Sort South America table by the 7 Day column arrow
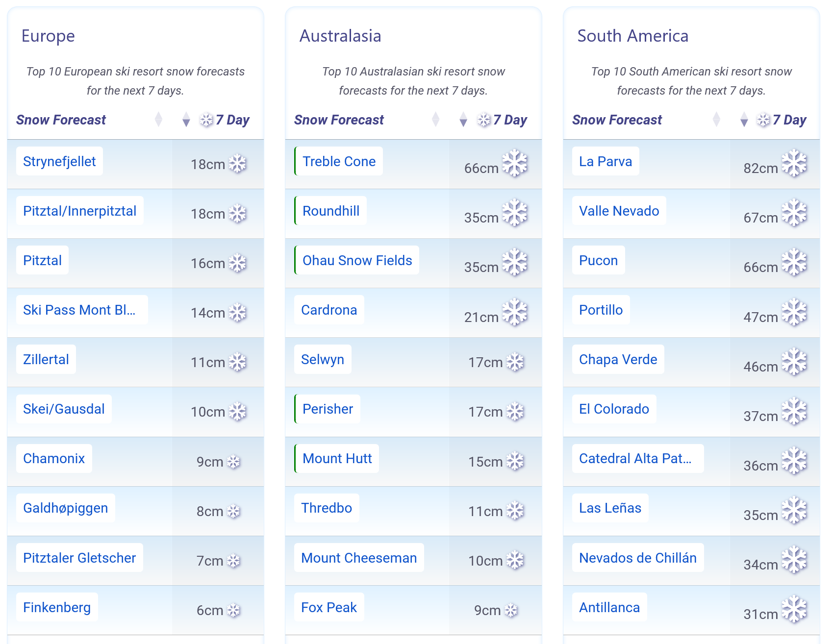 [x=744, y=119]
